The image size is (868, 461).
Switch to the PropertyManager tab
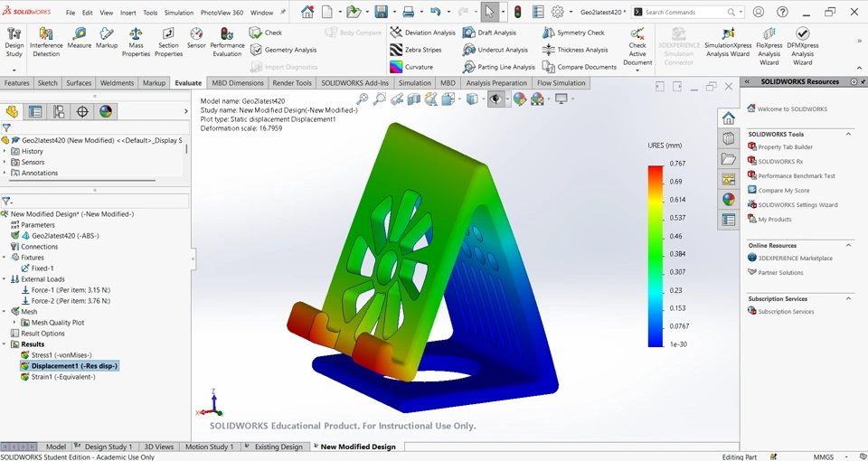[x=35, y=112]
